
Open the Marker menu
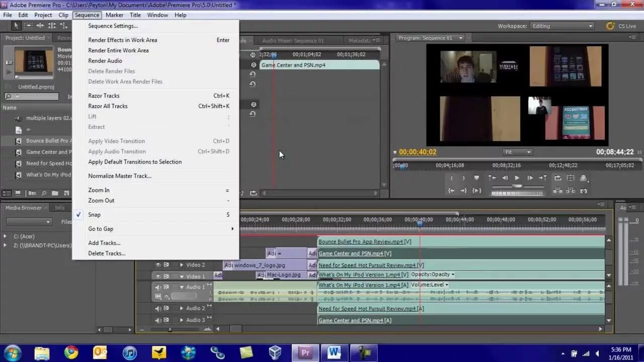click(x=114, y=15)
